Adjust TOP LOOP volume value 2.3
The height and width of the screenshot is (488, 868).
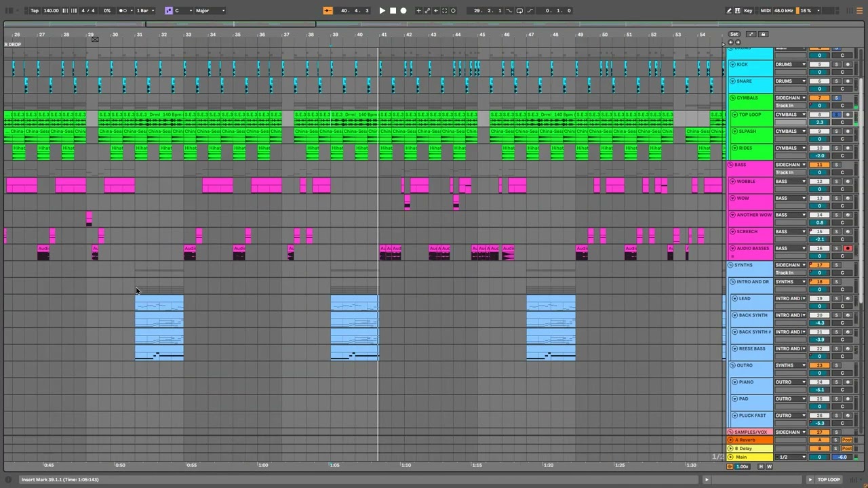(x=820, y=122)
